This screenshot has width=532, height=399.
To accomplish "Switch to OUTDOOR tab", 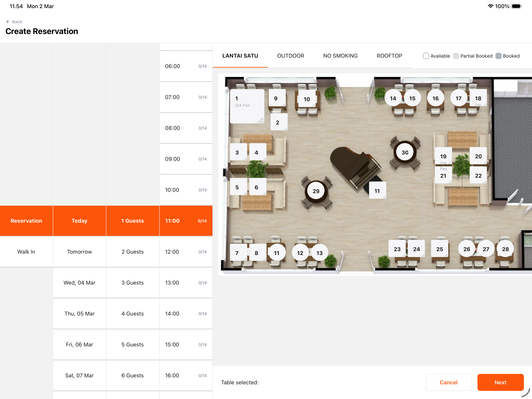I will (291, 56).
